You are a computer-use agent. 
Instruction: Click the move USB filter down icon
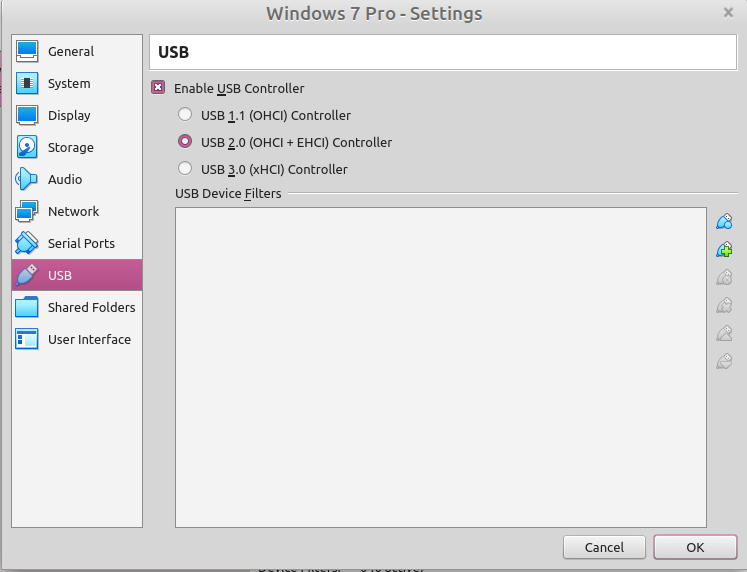(725, 362)
